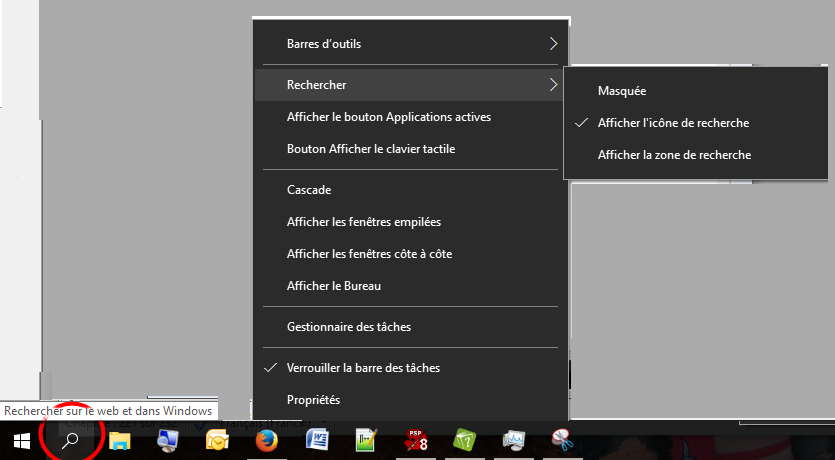
Task: Toggle Verrouiller la barre des tâches
Action: [362, 367]
